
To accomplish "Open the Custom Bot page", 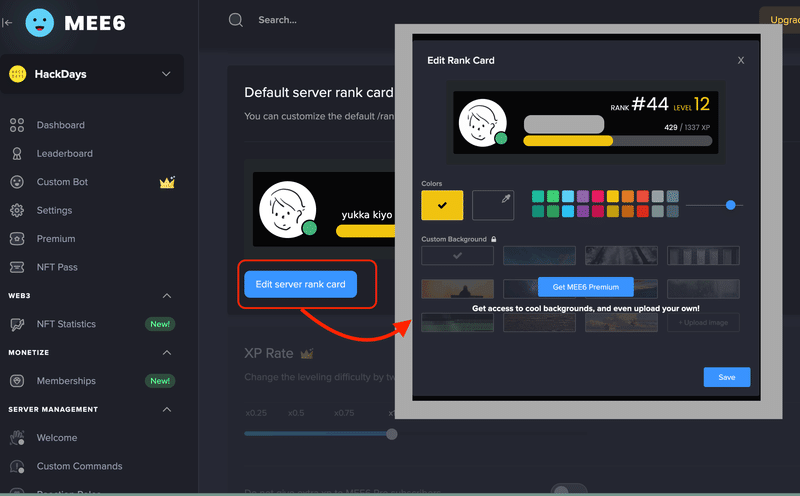I will tap(62, 182).
